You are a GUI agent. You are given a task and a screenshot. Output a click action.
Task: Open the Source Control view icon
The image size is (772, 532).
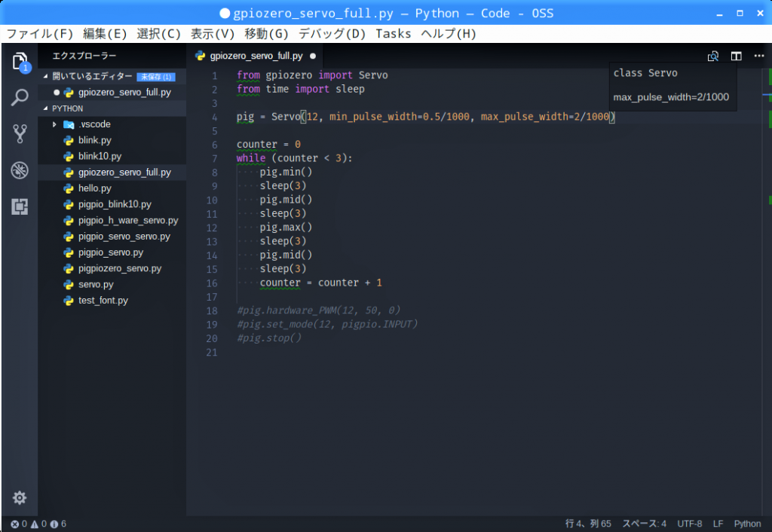point(20,133)
